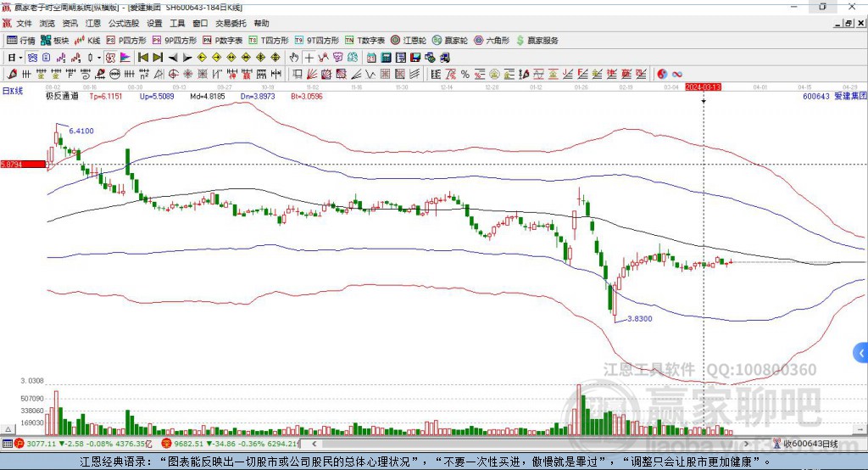Click the percent % drawing tool
The height and width of the screenshot is (470, 868).
[x=465, y=74]
